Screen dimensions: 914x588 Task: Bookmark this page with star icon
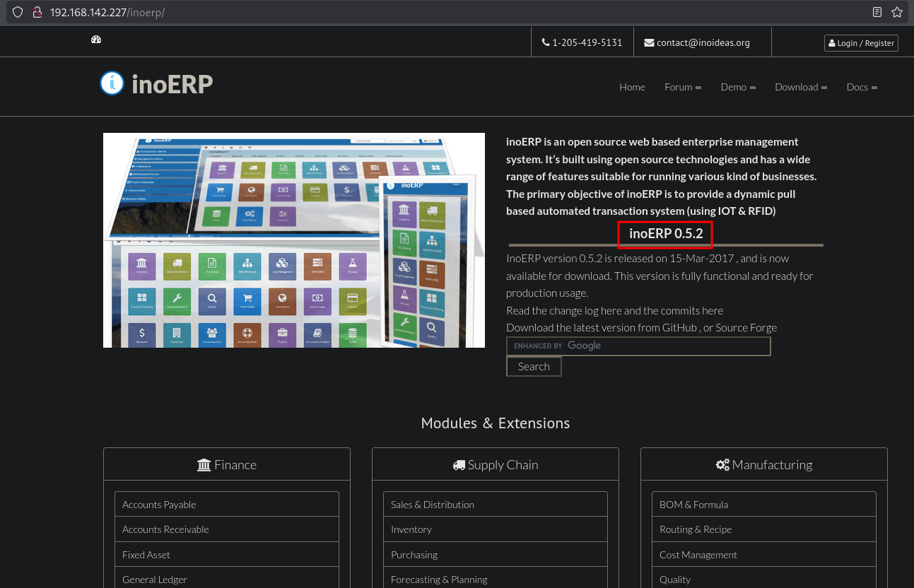pos(897,13)
